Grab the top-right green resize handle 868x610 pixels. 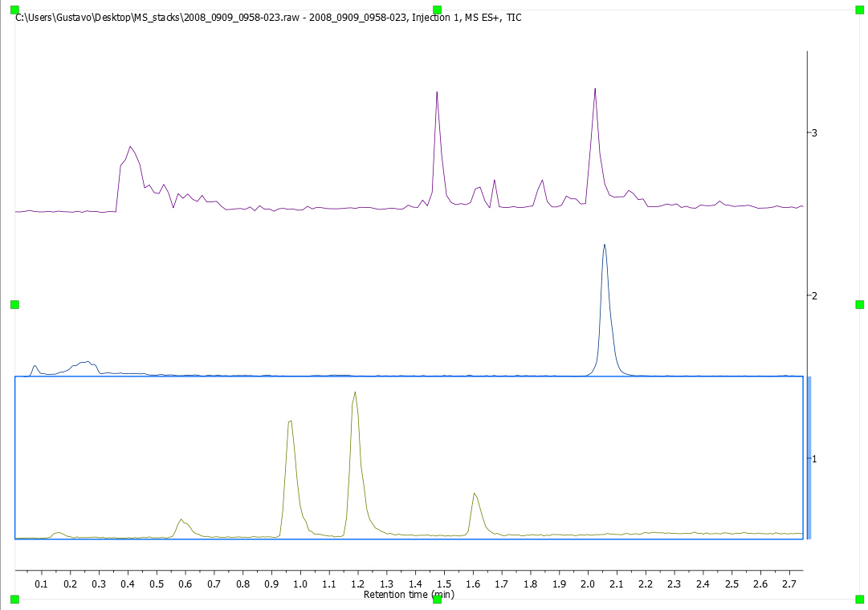pos(860,10)
